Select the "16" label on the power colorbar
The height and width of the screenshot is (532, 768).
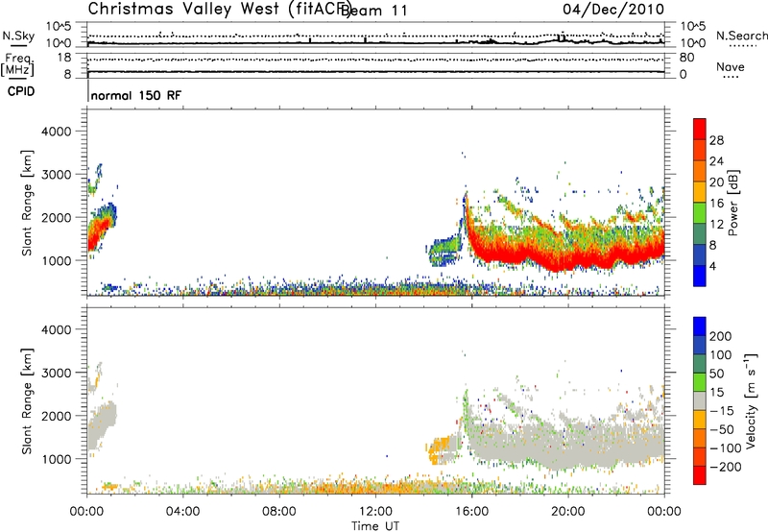coord(716,204)
